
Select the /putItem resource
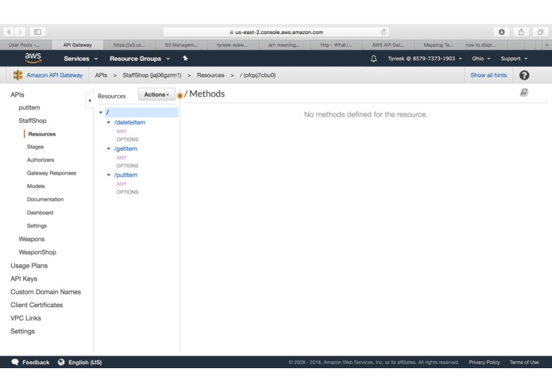(125, 175)
